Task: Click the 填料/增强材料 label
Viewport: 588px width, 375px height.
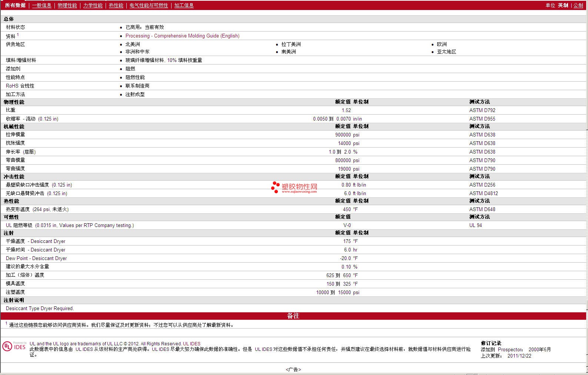Action: click(21, 60)
